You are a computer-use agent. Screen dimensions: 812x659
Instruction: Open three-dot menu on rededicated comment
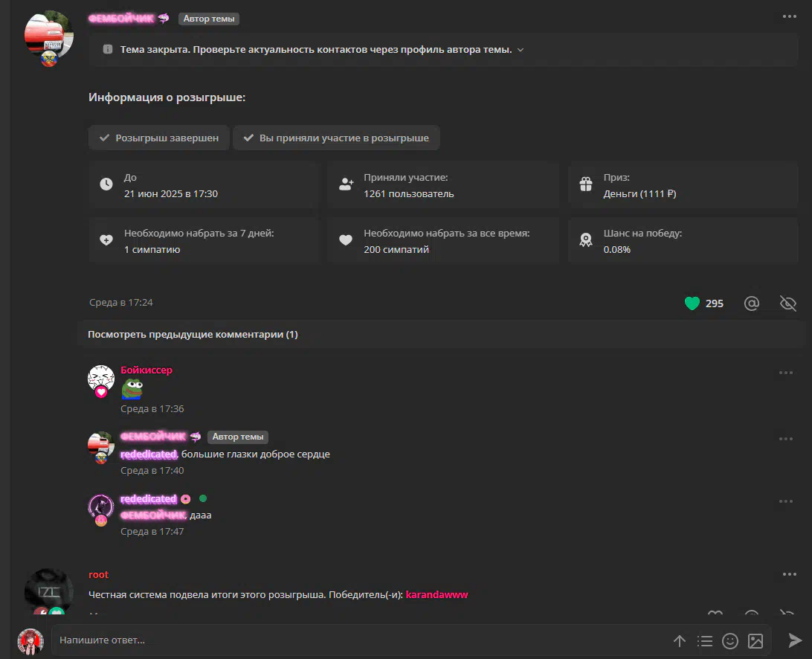click(785, 501)
